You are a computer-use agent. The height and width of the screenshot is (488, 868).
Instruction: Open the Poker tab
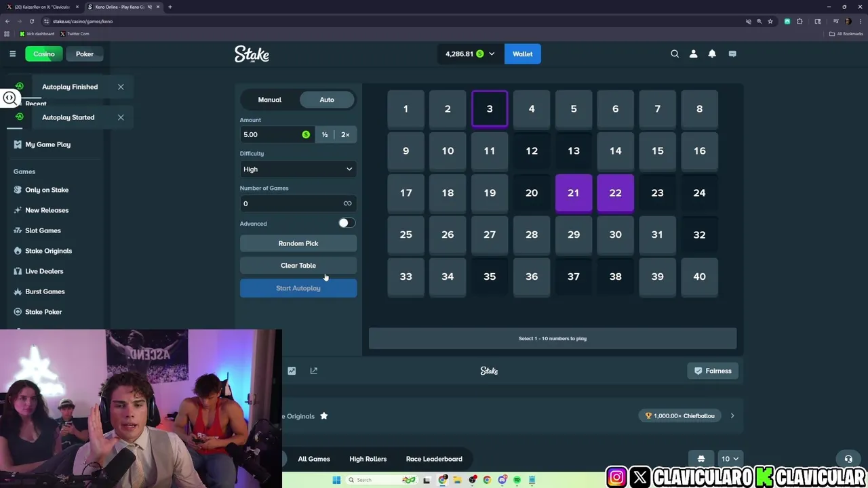pyautogui.click(x=85, y=54)
